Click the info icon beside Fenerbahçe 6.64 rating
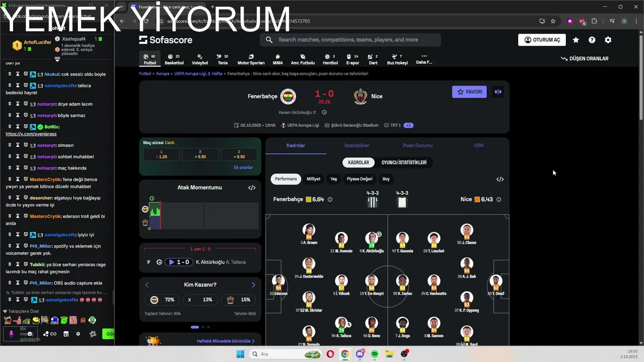This screenshot has width=644, height=362. click(x=330, y=200)
